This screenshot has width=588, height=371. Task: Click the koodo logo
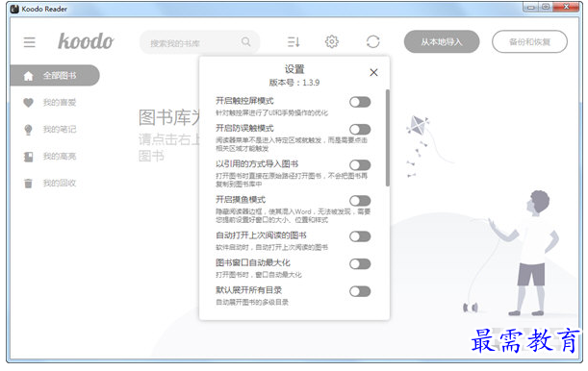[86, 41]
